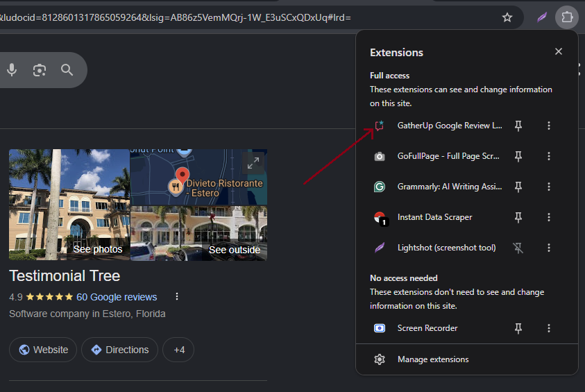Click the address bar URL text

176,17
